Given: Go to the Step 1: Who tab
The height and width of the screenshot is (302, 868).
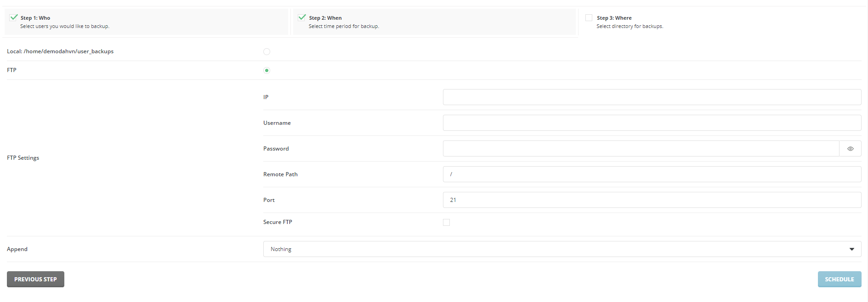Looking at the screenshot, I should tap(146, 22).
